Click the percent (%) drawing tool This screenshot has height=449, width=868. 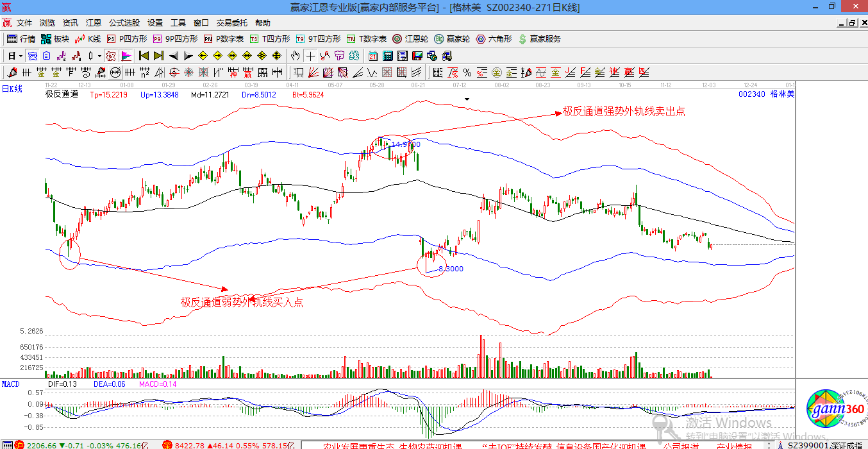467,72
